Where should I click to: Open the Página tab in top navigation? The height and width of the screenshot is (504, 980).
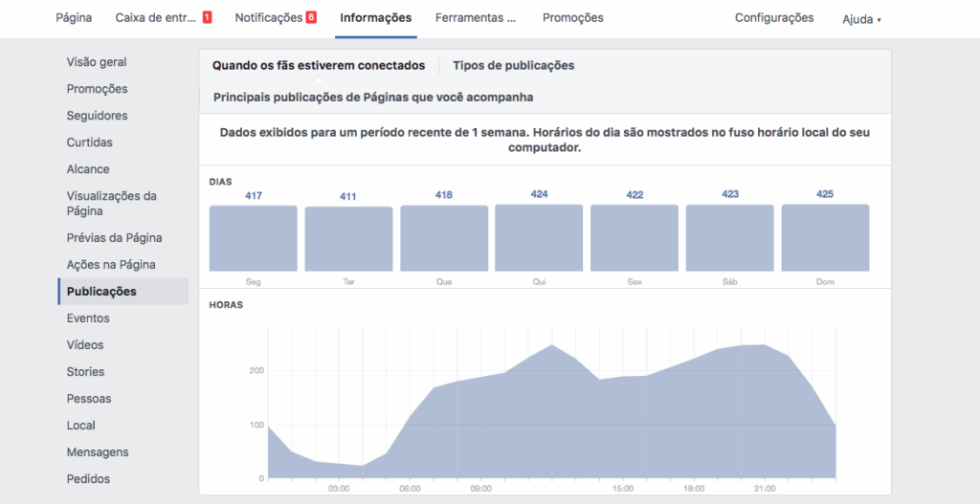pyautogui.click(x=74, y=18)
